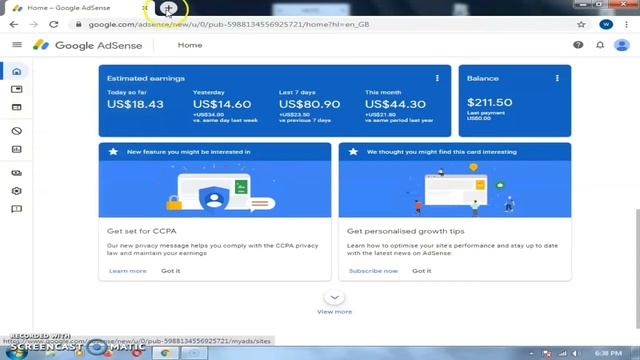This screenshot has width=640, height=360.
Task: Click the Home page title
Action: (x=190, y=45)
